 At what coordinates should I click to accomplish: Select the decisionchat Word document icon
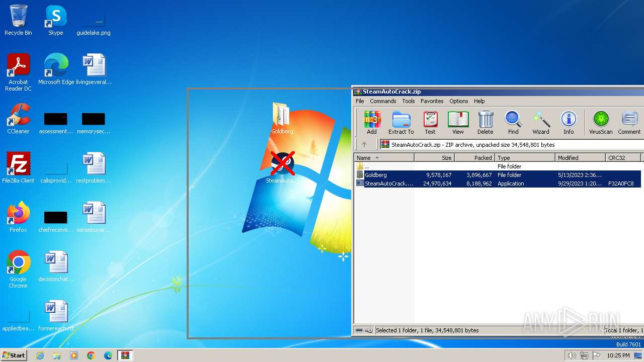coord(56,266)
